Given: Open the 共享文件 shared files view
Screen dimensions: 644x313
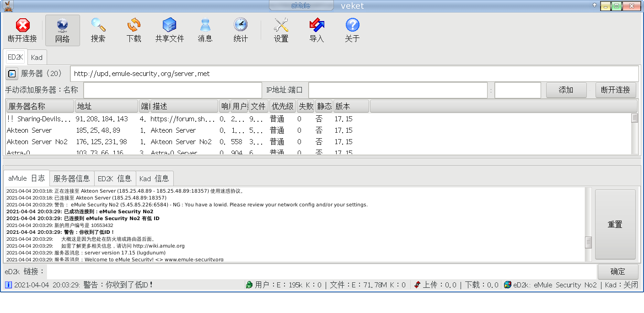Looking at the screenshot, I should (x=170, y=31).
